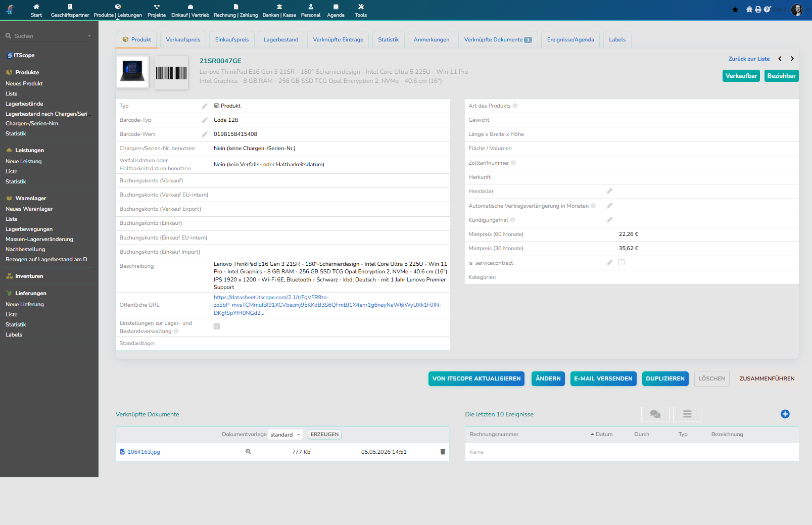Click the LÖSCHEN button
Viewport: 812px width, 525px height.
click(712, 378)
